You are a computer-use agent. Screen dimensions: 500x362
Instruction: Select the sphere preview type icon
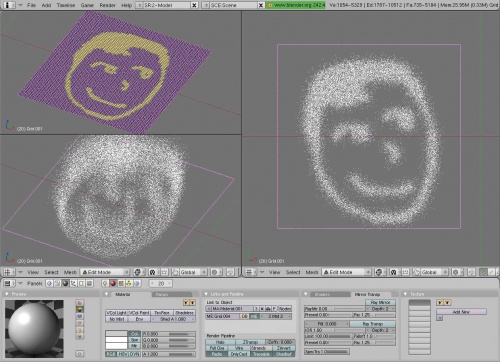(x=80, y=309)
